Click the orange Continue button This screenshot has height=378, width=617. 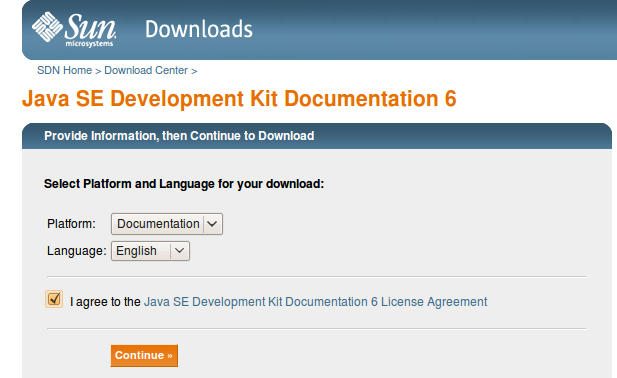tap(144, 356)
